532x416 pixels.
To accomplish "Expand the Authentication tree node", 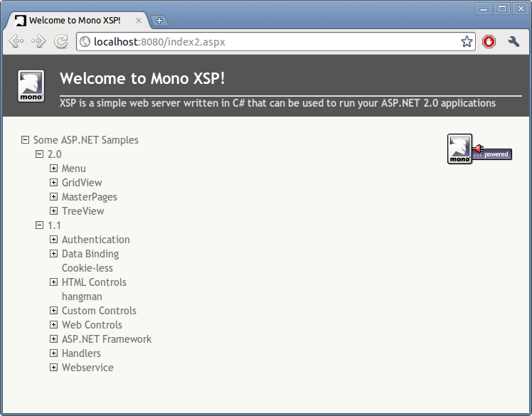I will point(53,240).
